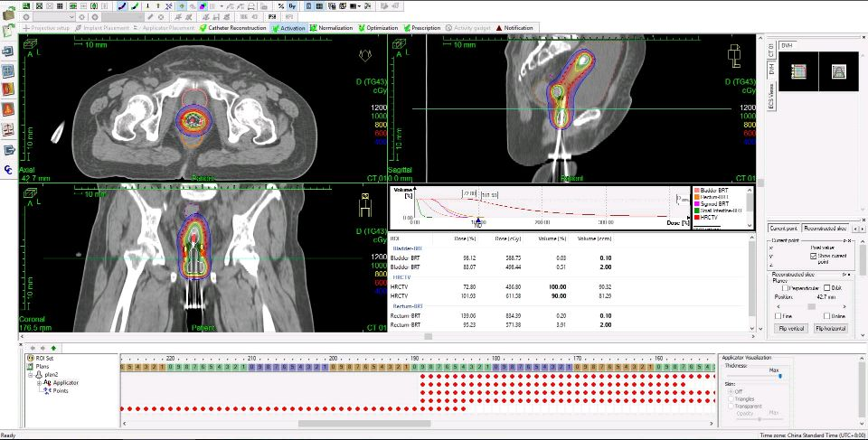Toggle the Show current point checkbox
This screenshot has width=868, height=440.
pos(814,256)
